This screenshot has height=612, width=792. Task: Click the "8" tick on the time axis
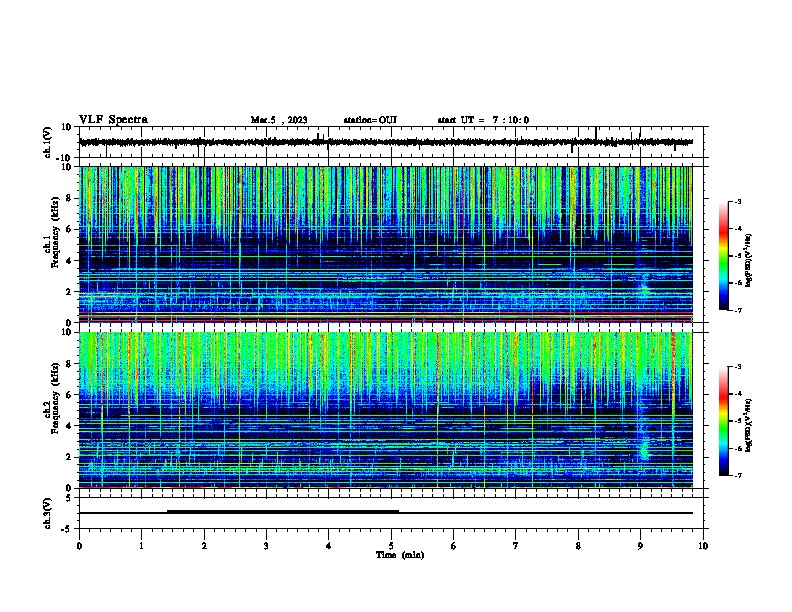pos(578,546)
